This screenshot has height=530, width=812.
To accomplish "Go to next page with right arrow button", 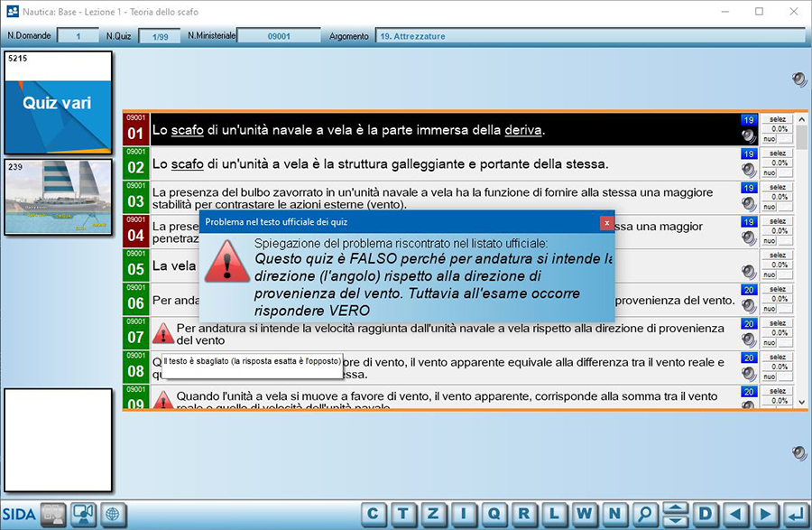I will (766, 515).
